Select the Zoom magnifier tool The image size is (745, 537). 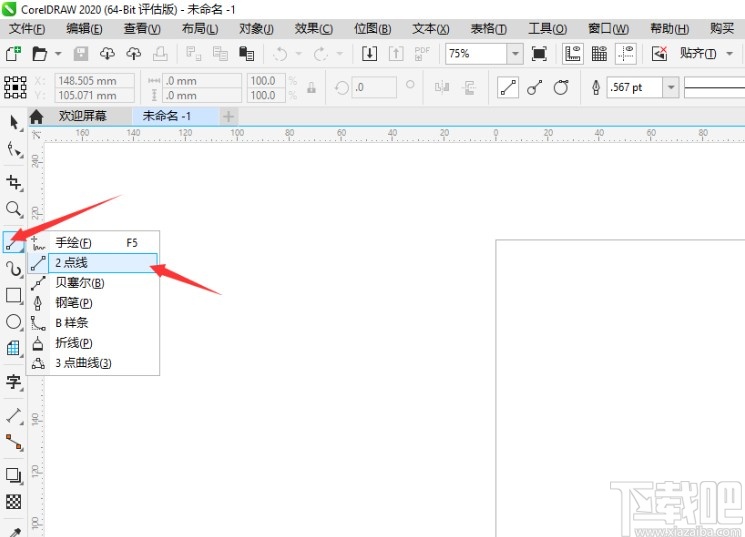14,209
